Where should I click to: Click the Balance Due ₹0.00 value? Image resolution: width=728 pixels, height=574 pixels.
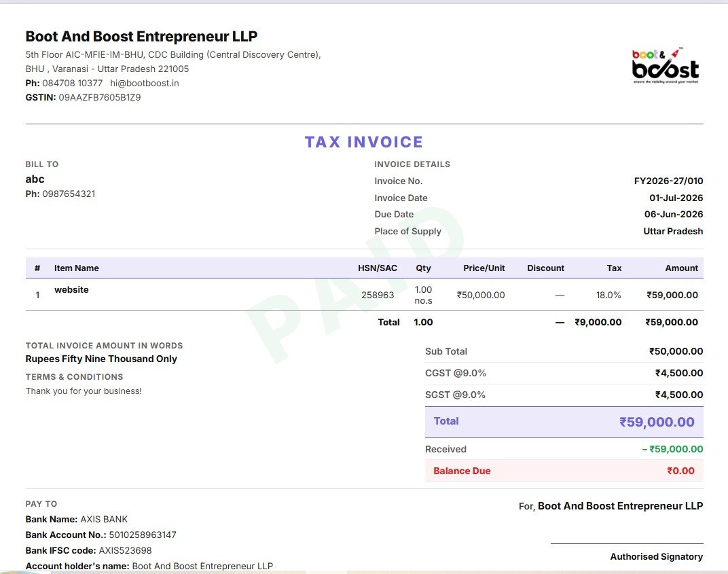pos(680,471)
